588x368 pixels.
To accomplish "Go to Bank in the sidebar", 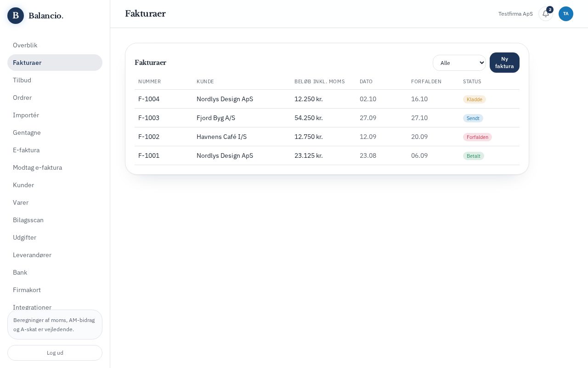I will 55,272.
